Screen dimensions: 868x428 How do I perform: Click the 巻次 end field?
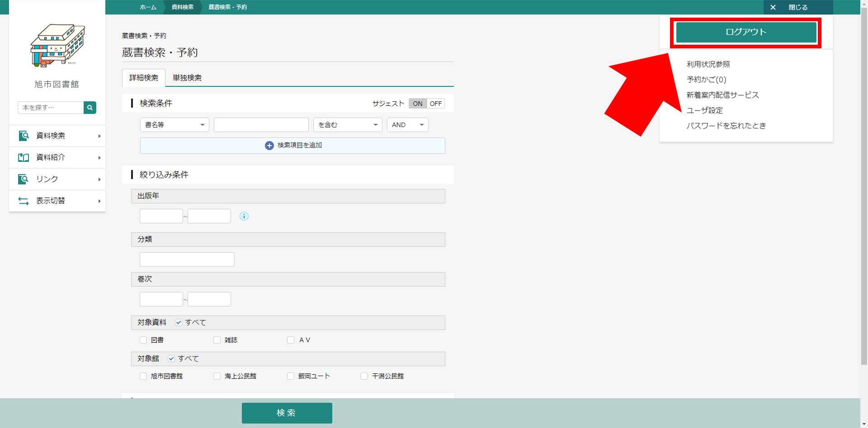[x=209, y=299]
